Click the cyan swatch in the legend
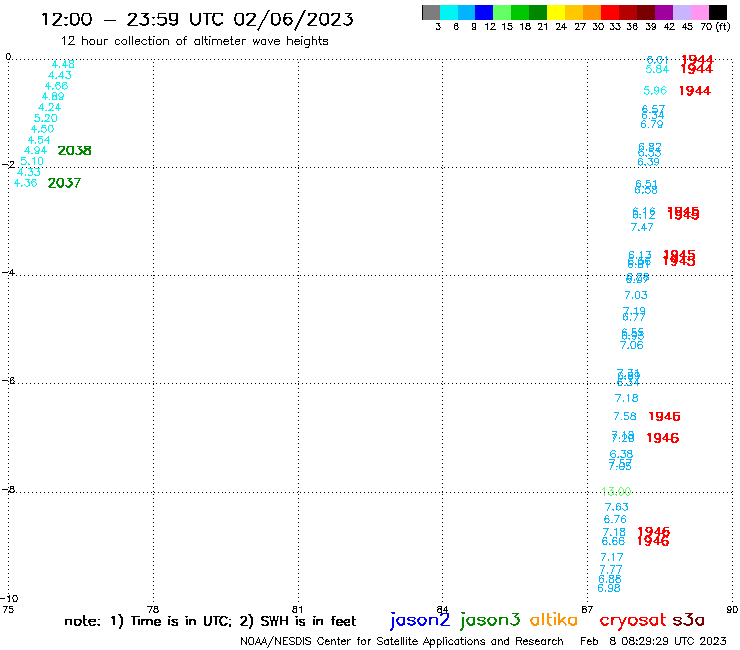740x650 pixels. pos(449,12)
